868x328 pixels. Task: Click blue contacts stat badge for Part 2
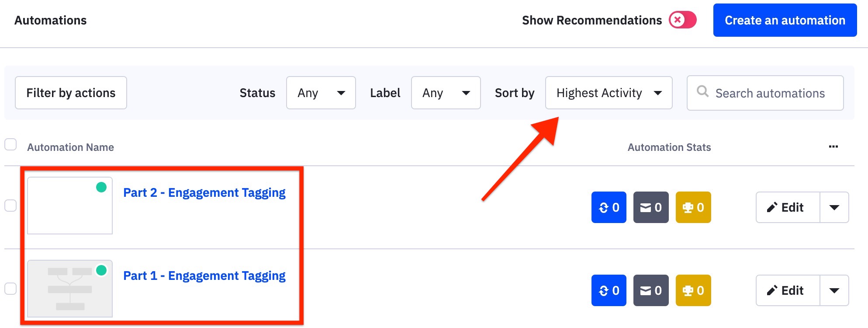pyautogui.click(x=609, y=207)
